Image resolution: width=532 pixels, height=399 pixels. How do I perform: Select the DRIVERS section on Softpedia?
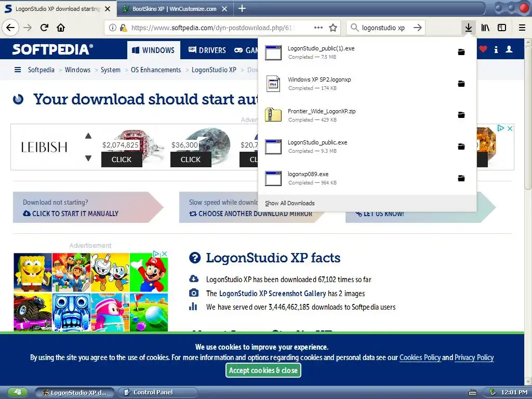click(x=207, y=50)
